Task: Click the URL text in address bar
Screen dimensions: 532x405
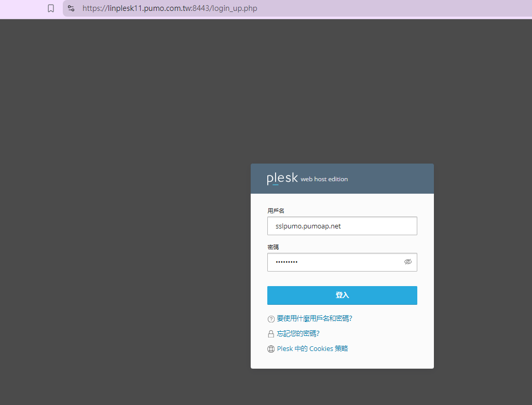Action: click(170, 8)
